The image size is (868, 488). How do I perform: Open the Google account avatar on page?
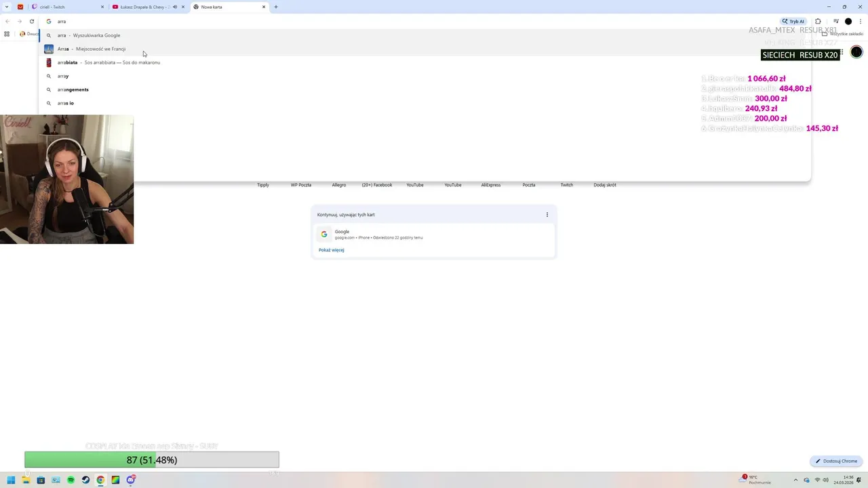pos(856,52)
